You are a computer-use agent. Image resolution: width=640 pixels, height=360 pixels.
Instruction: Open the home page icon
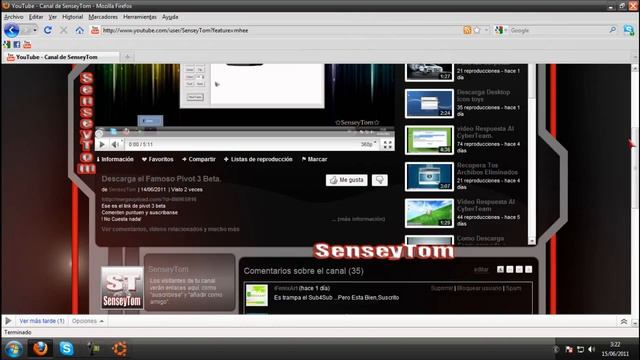pyautogui.click(x=80, y=30)
